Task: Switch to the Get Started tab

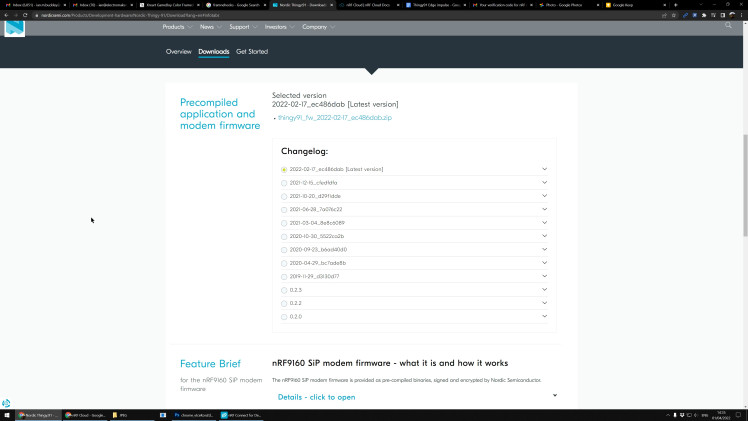Action: pyautogui.click(x=251, y=51)
